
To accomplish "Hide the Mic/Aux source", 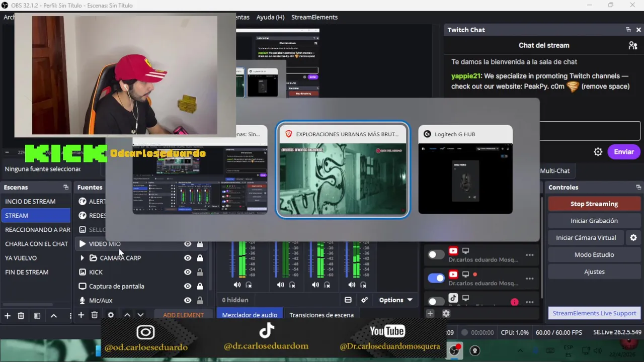I will click(x=188, y=300).
